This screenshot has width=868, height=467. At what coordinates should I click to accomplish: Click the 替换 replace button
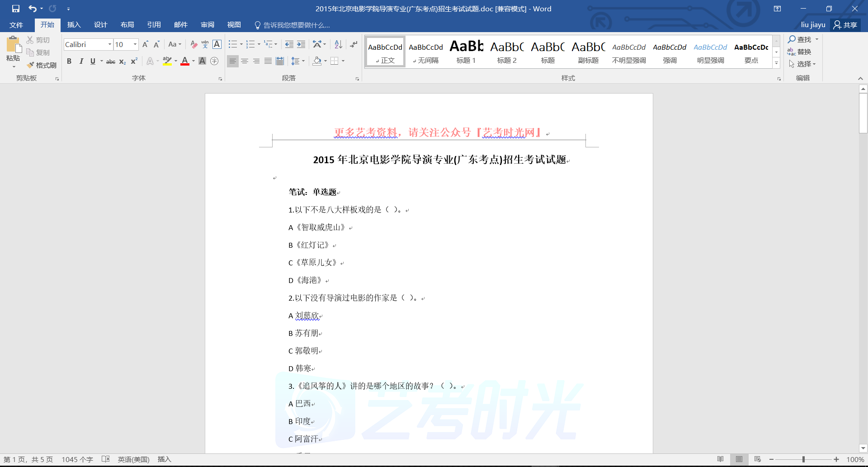(x=799, y=52)
